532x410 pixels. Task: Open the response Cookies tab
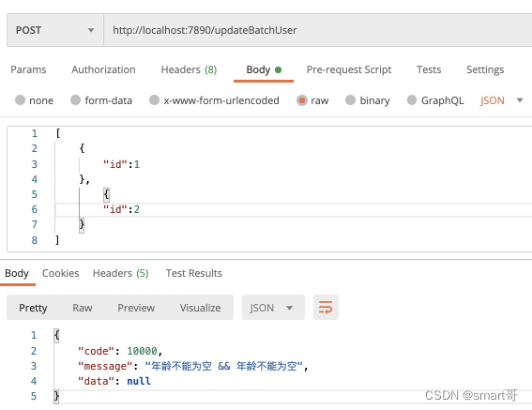tap(60, 273)
